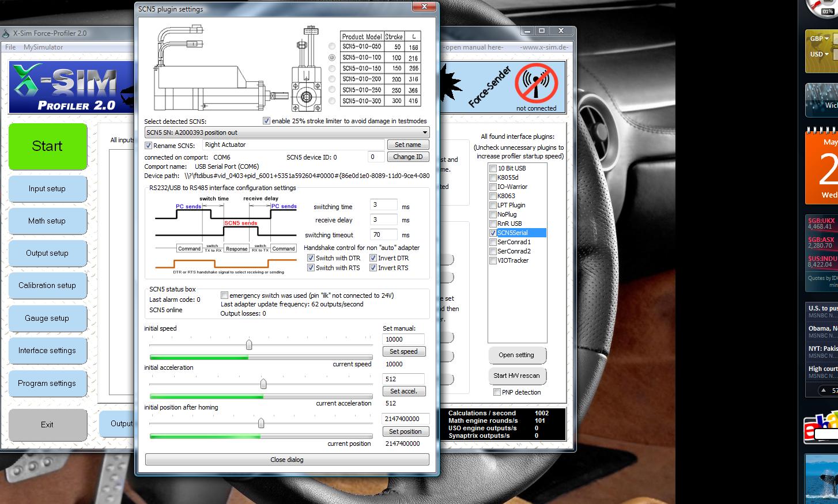Screen dimensions: 838x504
Task: Click the Start HW rescan button
Action: [x=516, y=376]
